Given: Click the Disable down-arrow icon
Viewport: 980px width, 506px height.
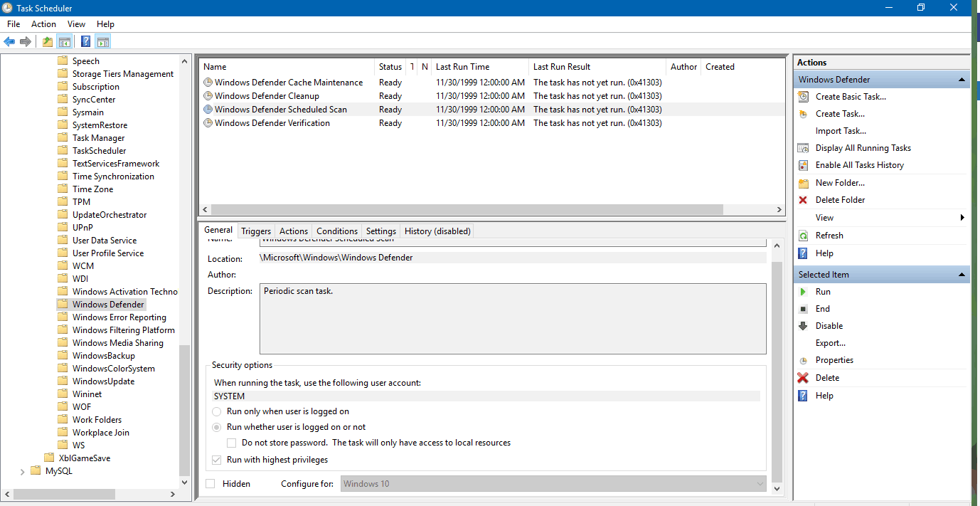Looking at the screenshot, I should pos(803,326).
